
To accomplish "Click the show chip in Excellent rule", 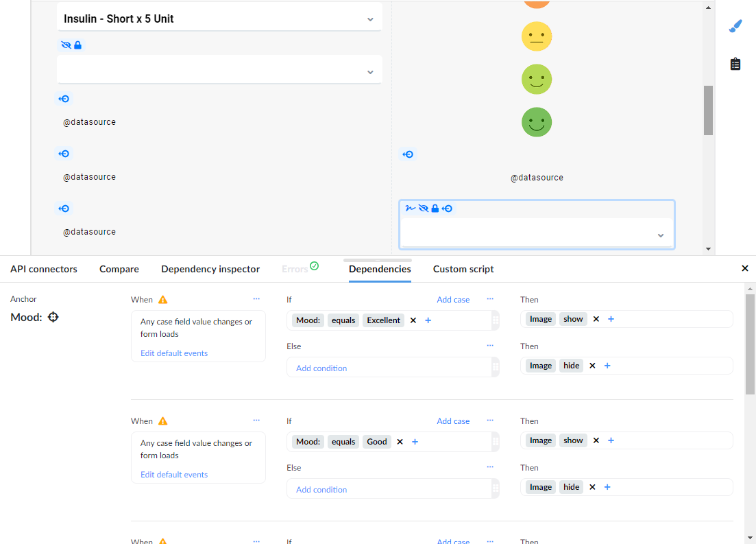I will tap(573, 319).
